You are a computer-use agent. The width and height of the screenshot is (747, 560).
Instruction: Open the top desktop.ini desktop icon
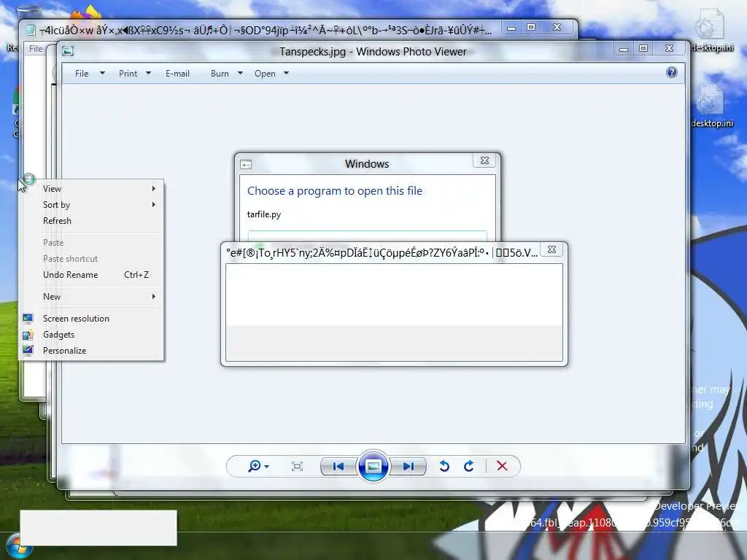tap(711, 30)
